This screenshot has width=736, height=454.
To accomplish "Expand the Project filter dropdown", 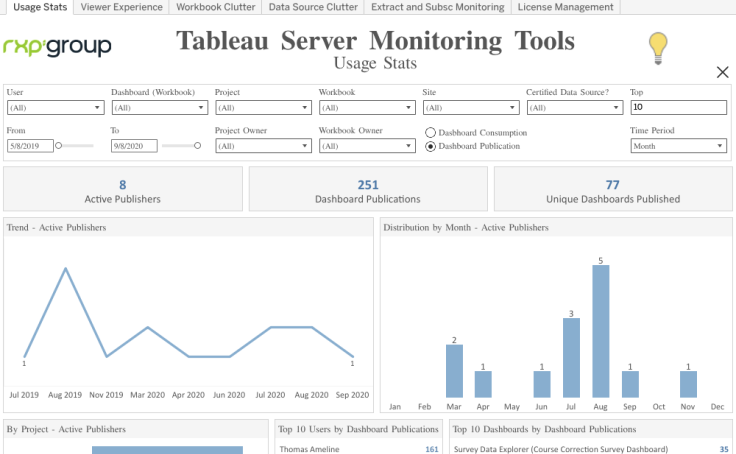I will pos(263,108).
